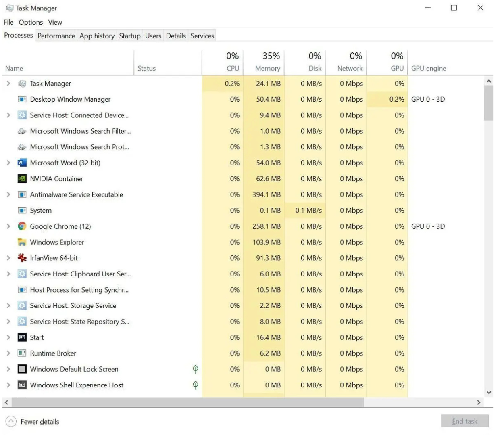The height and width of the screenshot is (435, 504).
Task: Expand the Start process row
Action: tap(8, 337)
